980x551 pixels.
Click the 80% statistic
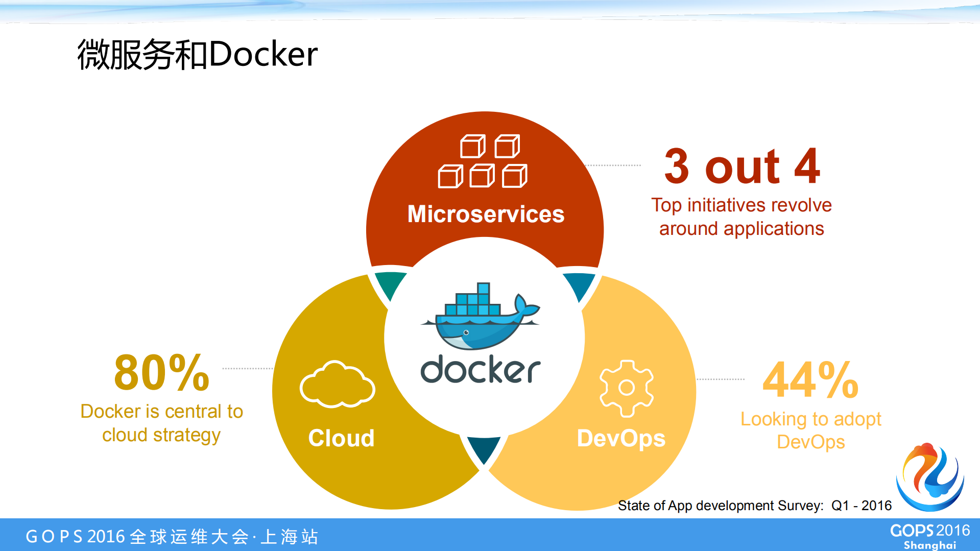(x=161, y=373)
